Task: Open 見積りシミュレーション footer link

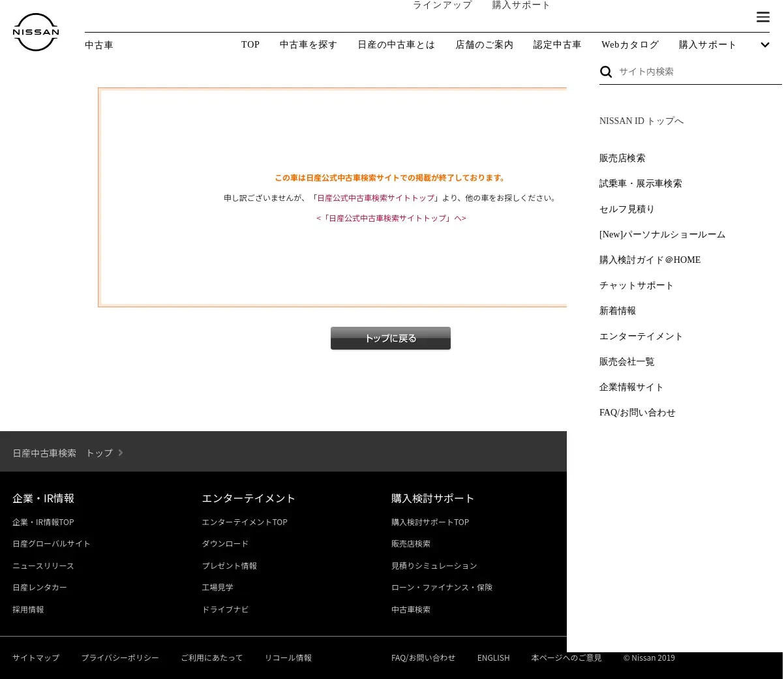Action: click(434, 566)
